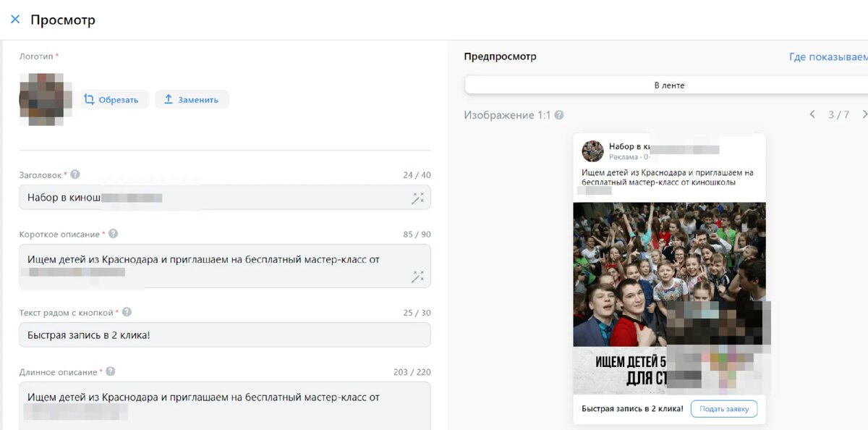Image resolution: width=868 pixels, height=430 pixels.
Task: Select the В ленте preview tab
Action: coord(669,85)
